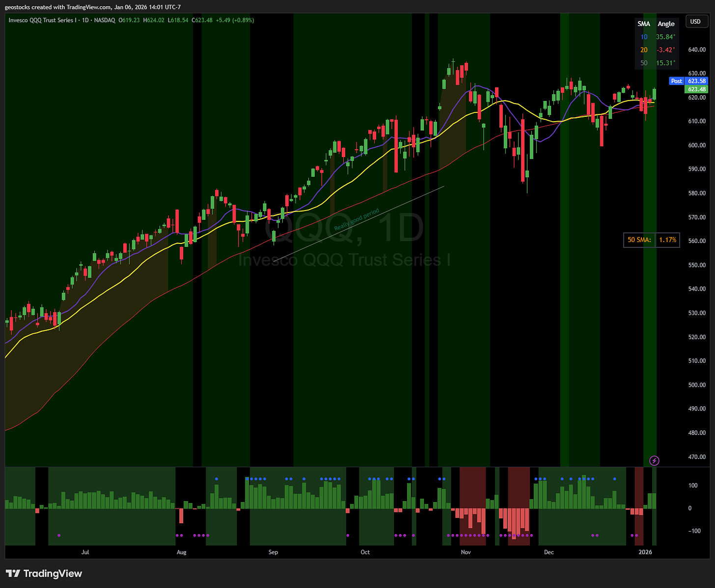This screenshot has width=715, height=588.
Task: Click the blue Post 623.58 price label
Action: pyautogui.click(x=688, y=81)
